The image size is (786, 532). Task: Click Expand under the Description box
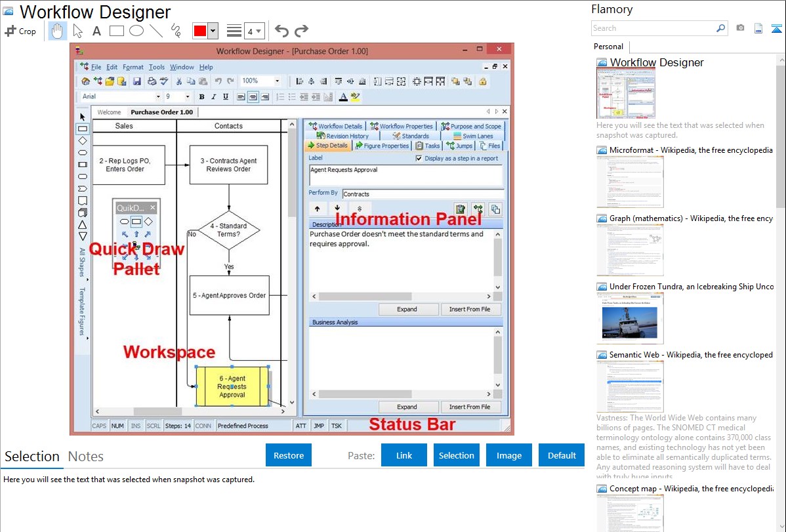407,310
